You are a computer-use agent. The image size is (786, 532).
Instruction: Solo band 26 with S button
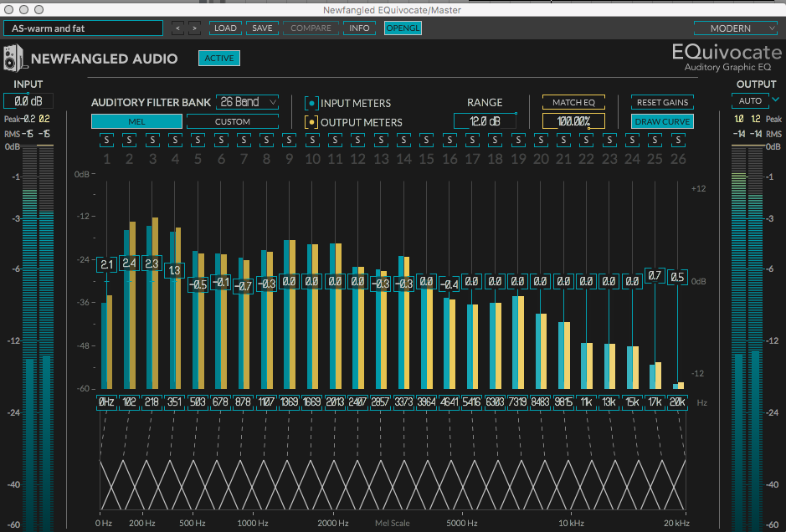(678, 141)
